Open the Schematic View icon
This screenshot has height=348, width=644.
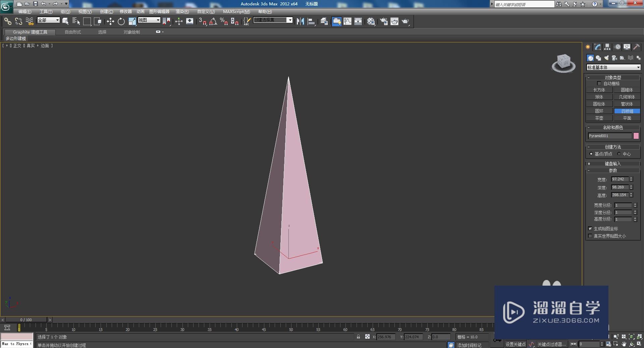pos(358,21)
